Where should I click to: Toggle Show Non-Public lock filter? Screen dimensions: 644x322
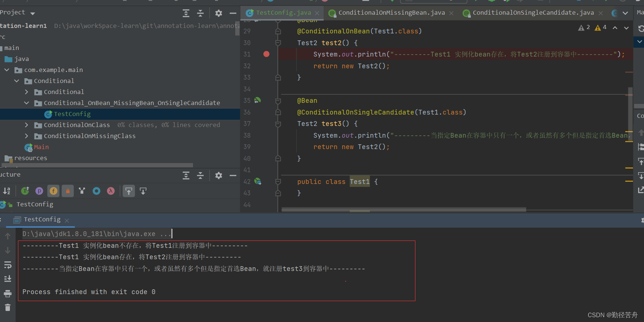click(x=68, y=191)
